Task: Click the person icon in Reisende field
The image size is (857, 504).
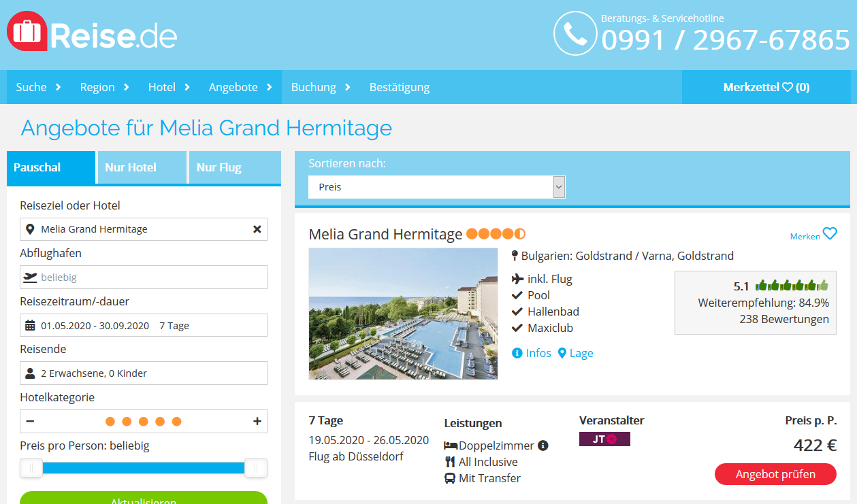Action: pyautogui.click(x=30, y=373)
